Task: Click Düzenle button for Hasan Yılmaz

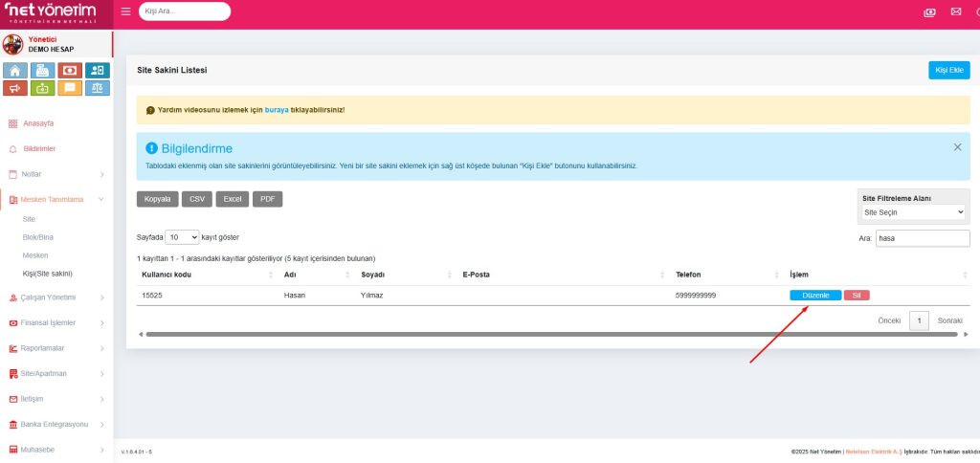Action: [815, 296]
